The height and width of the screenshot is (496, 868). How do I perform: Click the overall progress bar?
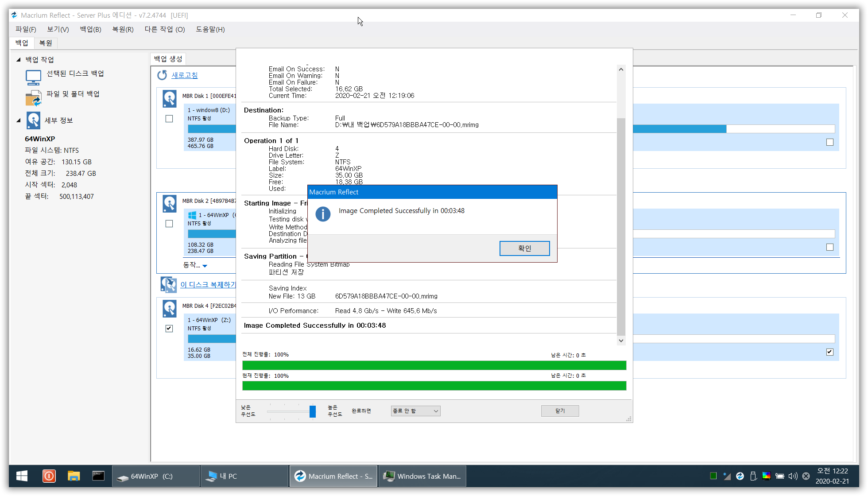[x=434, y=365]
